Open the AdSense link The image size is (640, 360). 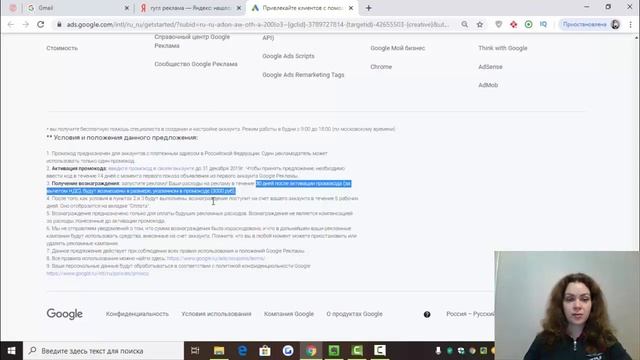(x=490, y=67)
